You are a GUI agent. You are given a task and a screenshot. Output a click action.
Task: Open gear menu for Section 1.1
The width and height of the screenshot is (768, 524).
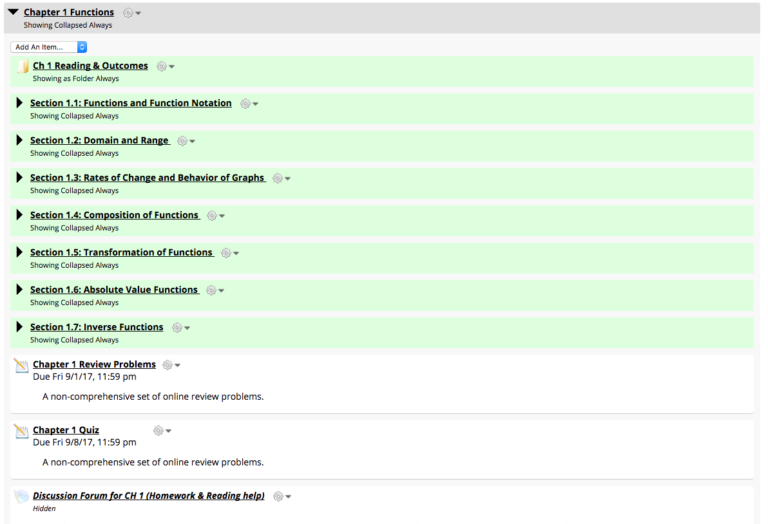click(x=247, y=103)
